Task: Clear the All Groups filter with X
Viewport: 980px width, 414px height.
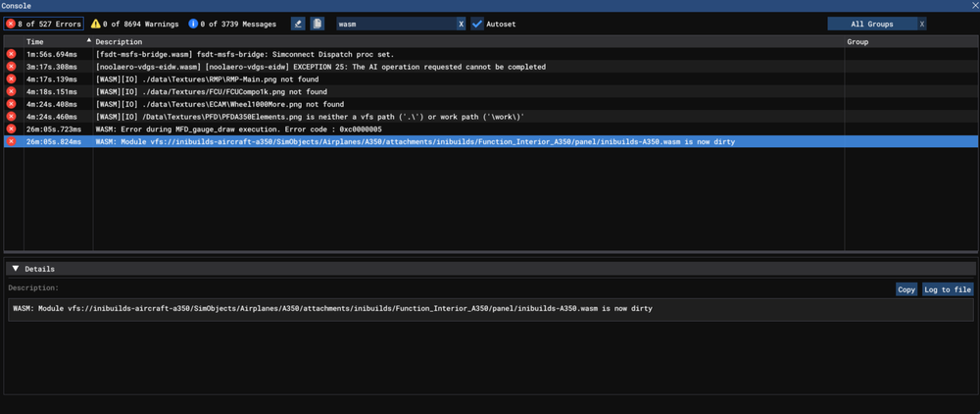Action: click(921, 24)
